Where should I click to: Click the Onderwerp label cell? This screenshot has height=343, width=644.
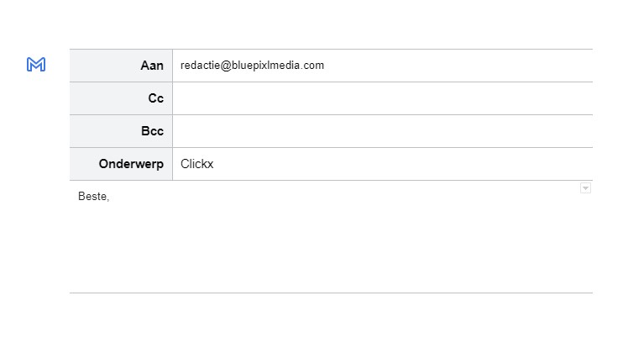pos(121,164)
